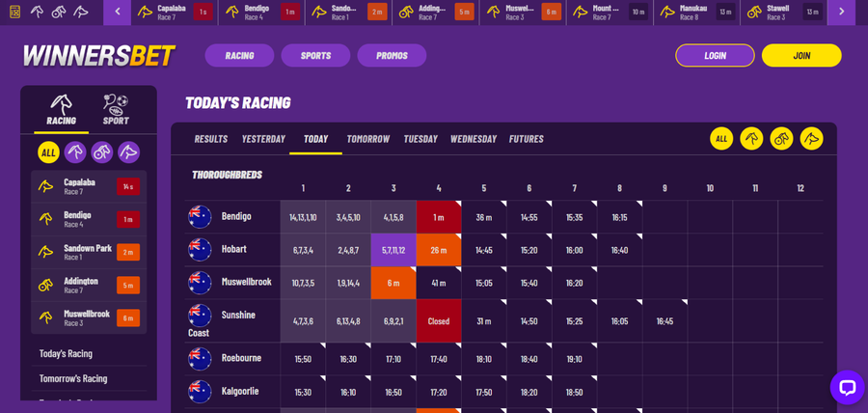Switch to the Wednesday tab
Image resolution: width=868 pixels, height=413 pixels.
pos(474,139)
